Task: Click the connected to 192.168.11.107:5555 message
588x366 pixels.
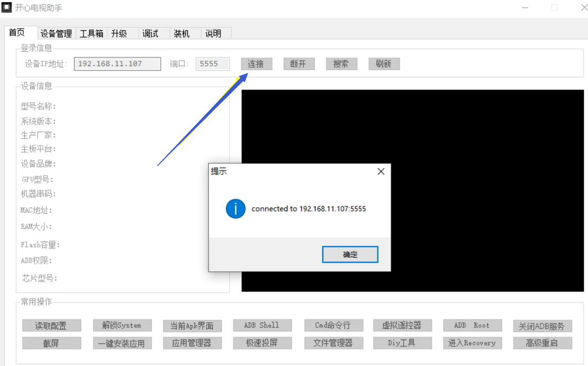Action: (x=308, y=209)
